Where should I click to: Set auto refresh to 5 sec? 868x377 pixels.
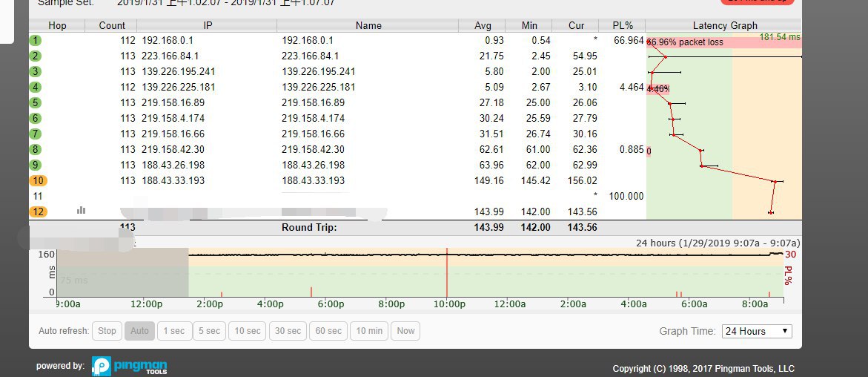tap(208, 331)
